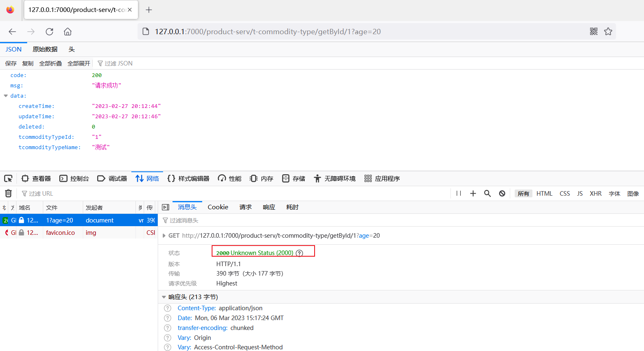Open the 样式编辑器 style editor panel
This screenshot has width=644, height=351.
coord(188,178)
